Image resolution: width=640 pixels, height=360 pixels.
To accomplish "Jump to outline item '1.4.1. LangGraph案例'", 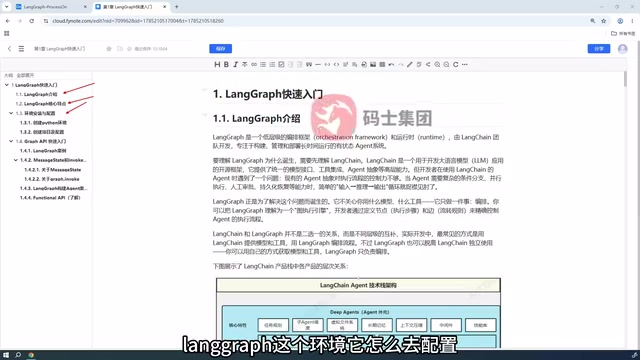I will tap(43, 151).
